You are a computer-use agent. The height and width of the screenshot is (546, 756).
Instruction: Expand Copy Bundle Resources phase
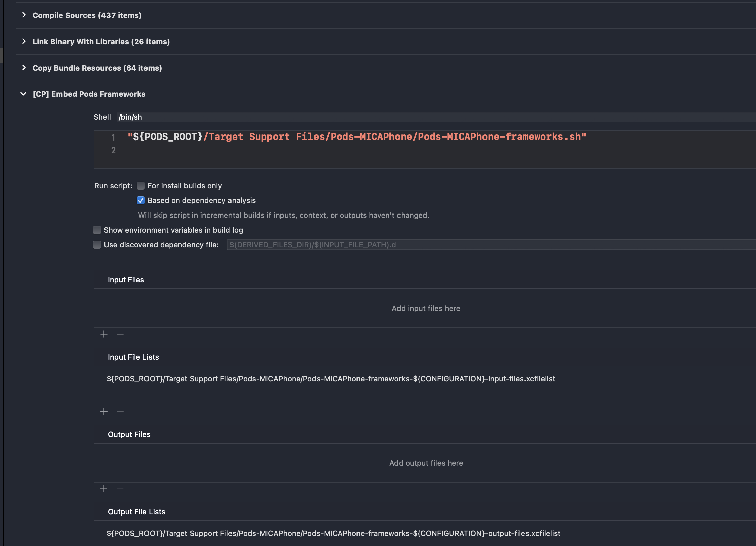(x=24, y=68)
